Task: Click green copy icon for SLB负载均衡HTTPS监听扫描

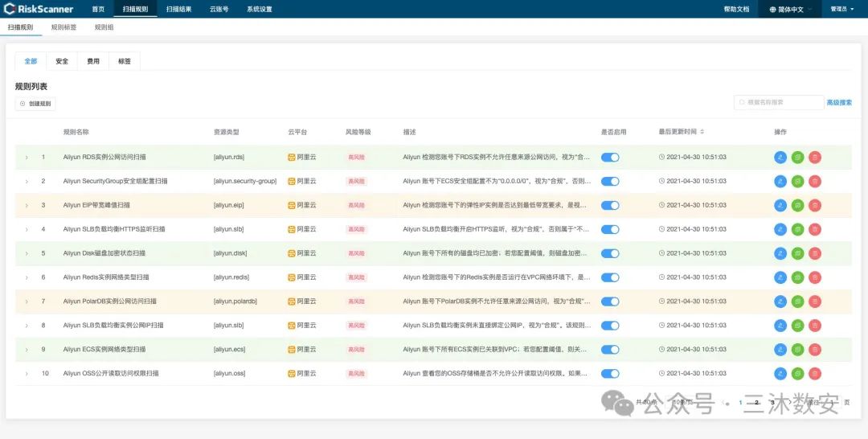Action: tap(798, 229)
